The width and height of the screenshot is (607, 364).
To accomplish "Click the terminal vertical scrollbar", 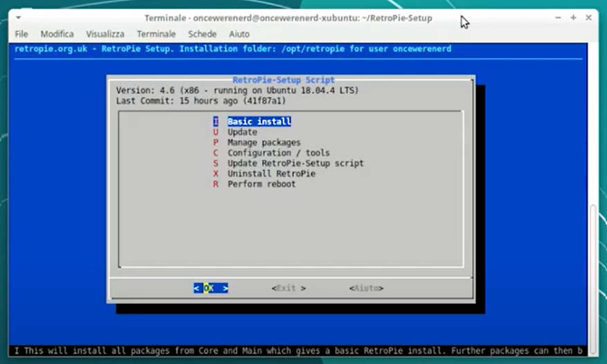I will tap(592, 277).
